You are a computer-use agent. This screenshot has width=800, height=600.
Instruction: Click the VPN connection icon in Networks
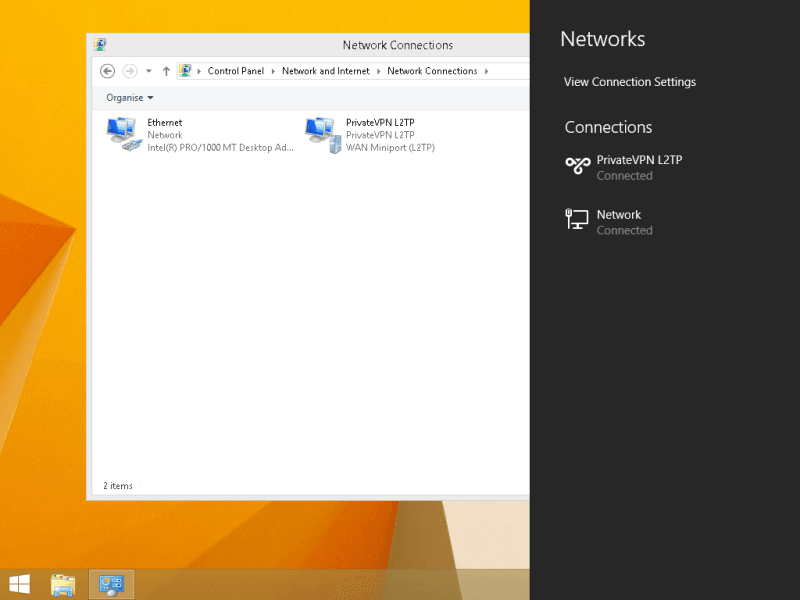577,166
